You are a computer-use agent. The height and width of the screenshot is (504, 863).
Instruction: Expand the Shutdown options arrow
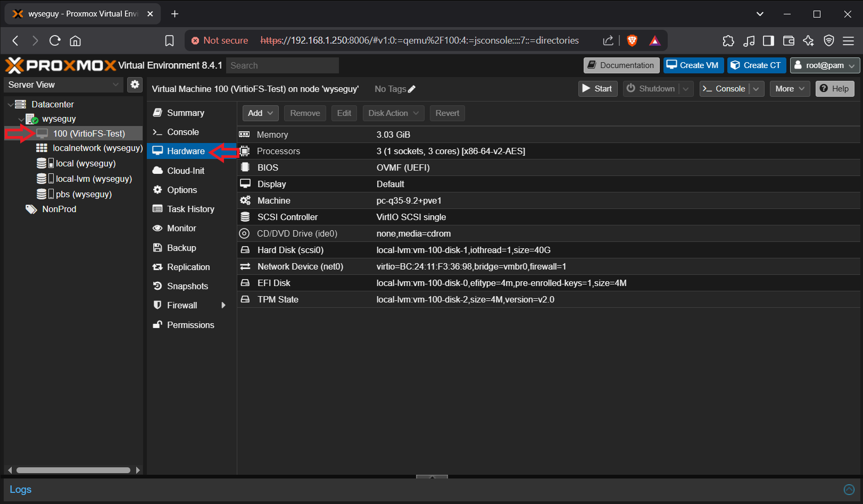point(686,89)
